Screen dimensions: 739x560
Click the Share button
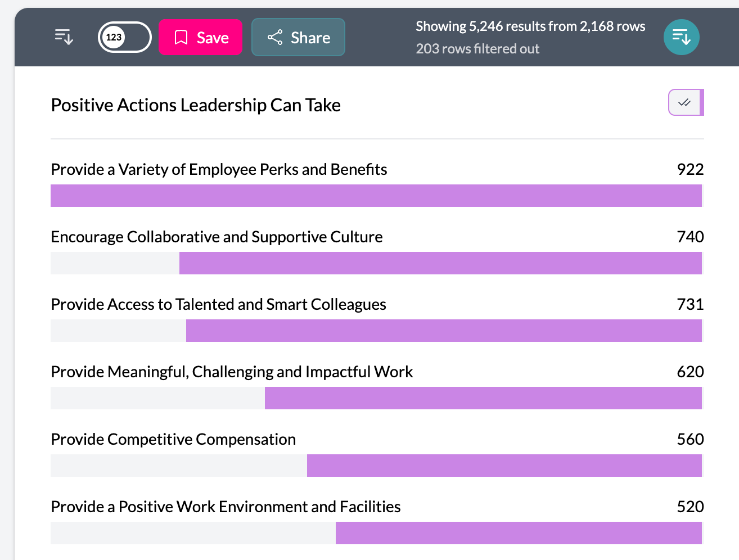point(298,37)
